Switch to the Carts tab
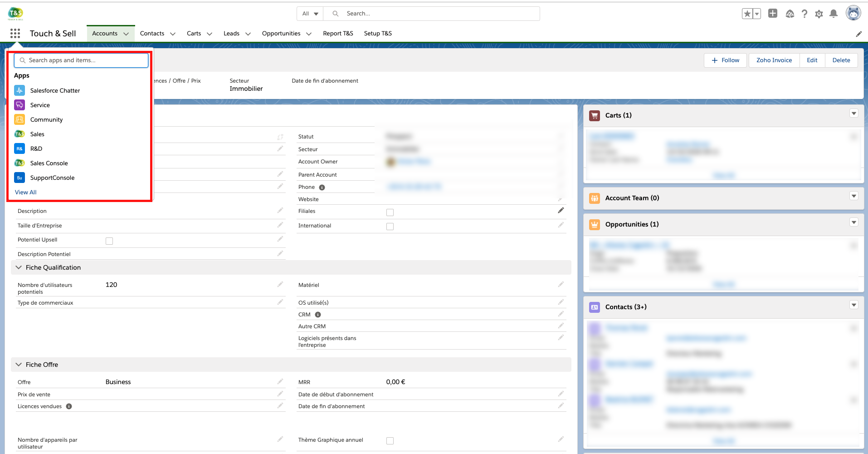The width and height of the screenshot is (868, 454). tap(194, 34)
